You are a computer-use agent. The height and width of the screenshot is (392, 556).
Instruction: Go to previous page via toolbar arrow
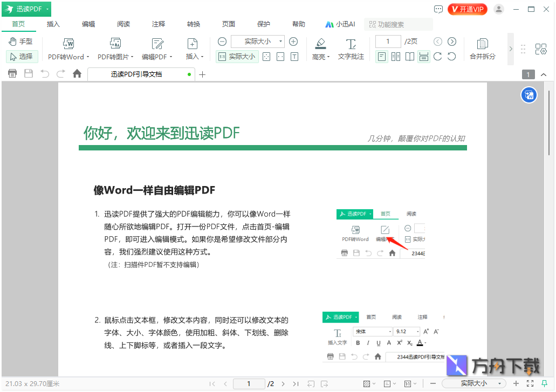coord(438,42)
